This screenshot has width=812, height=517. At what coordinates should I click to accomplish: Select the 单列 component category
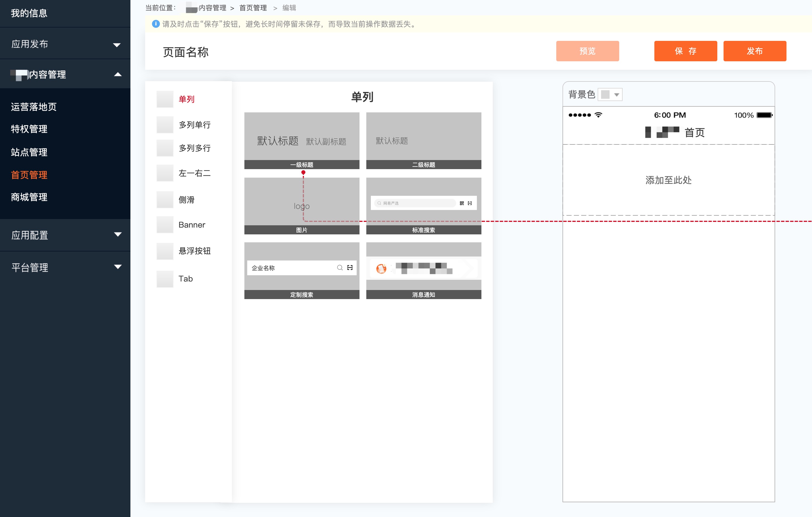(x=187, y=99)
